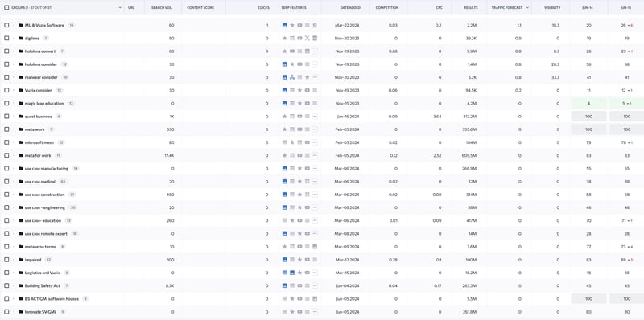Check the magic leap education checkbox
Screen dimensions: 644x320
click(6, 104)
